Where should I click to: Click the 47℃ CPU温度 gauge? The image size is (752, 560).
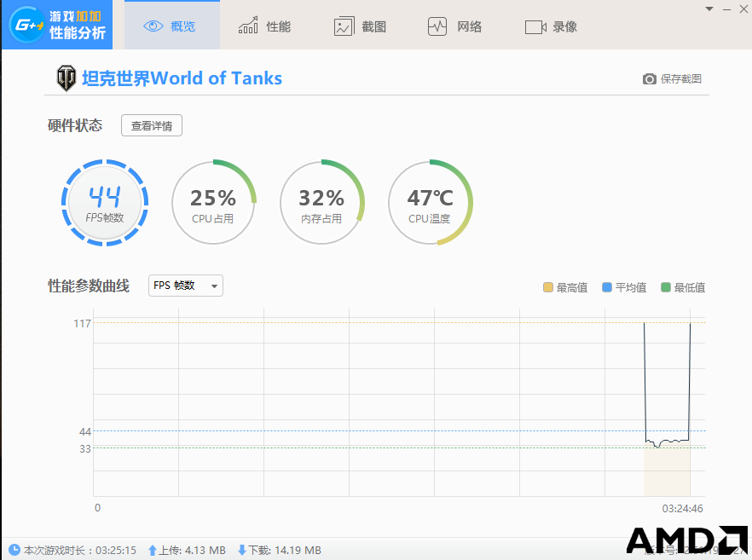[x=431, y=202]
